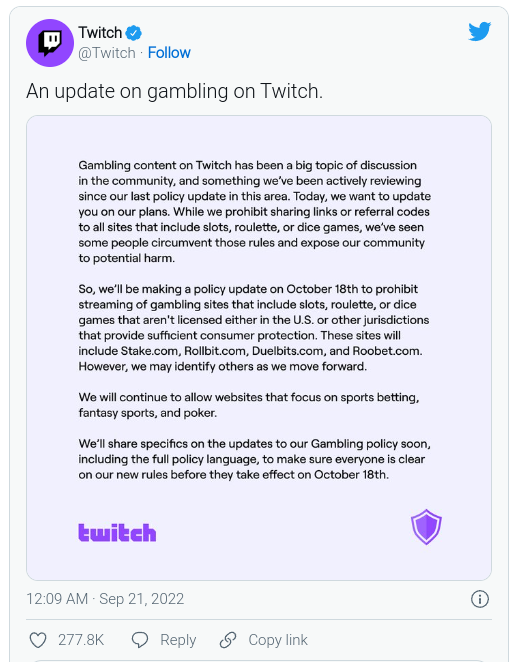This screenshot has width=514, height=662.
Task: Click the Copy link button
Action: pyautogui.click(x=278, y=640)
